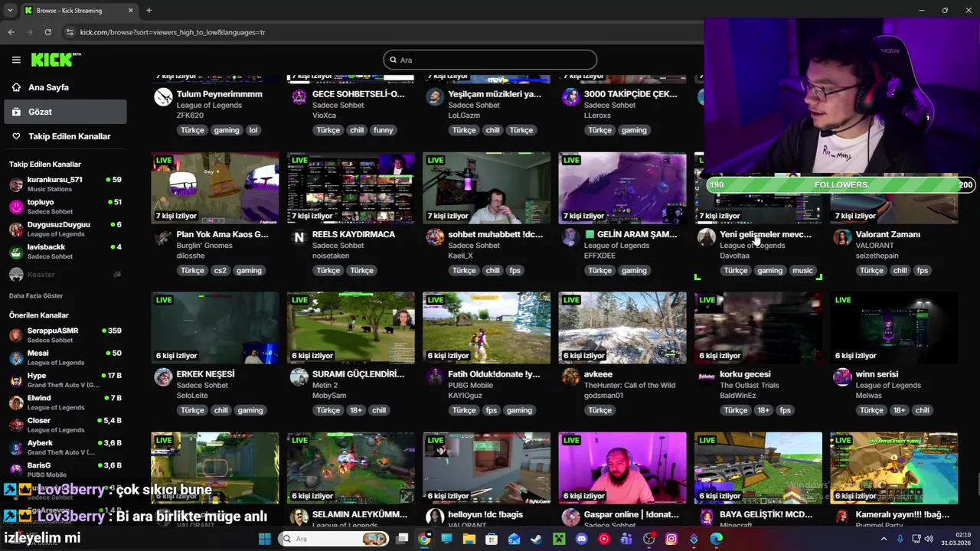Click the browser address bar
980x551 pixels.
coord(383,32)
